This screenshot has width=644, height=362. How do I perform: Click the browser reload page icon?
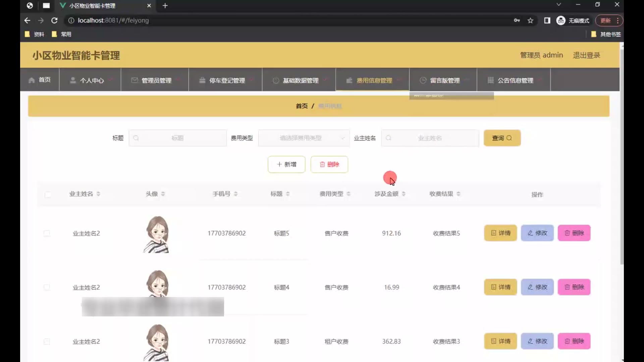coord(54,20)
